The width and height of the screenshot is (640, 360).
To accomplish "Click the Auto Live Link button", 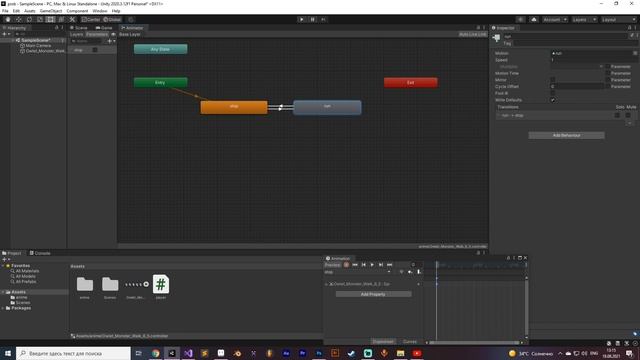I will pos(472,34).
